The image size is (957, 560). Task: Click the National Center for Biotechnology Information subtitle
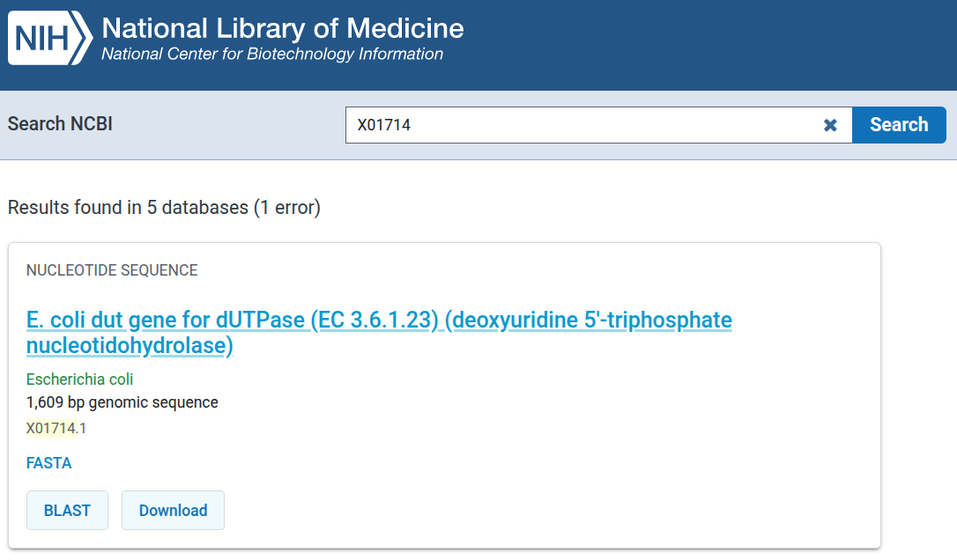pyautogui.click(x=272, y=54)
